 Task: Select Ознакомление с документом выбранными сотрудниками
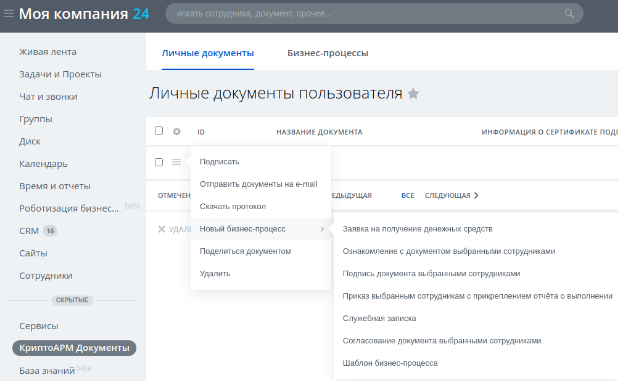[448, 251]
